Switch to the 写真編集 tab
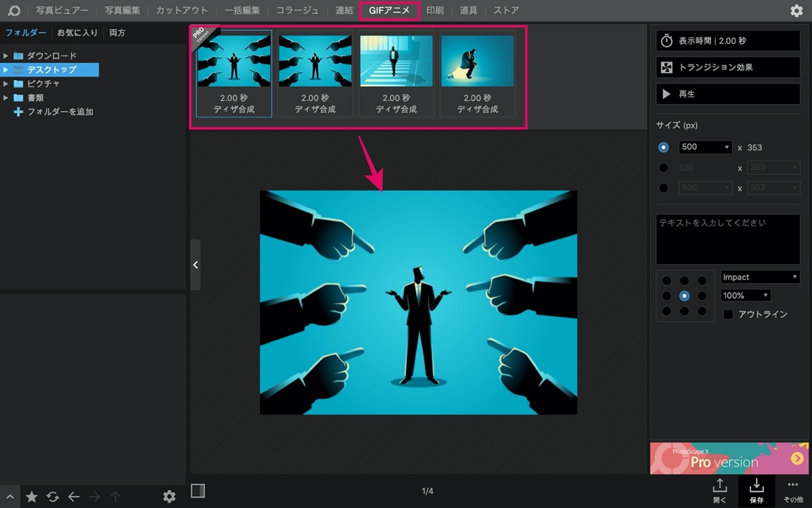Viewport: 812px width, 508px height. [122, 10]
